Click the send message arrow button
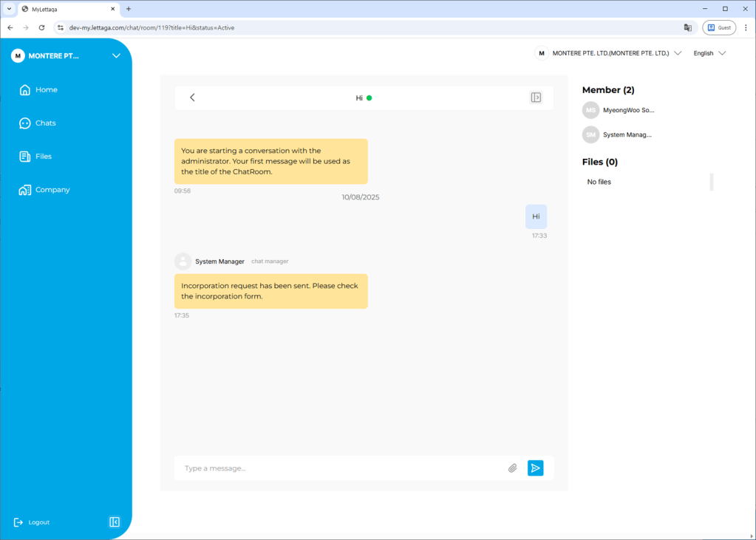The height and width of the screenshot is (540, 756). [535, 468]
